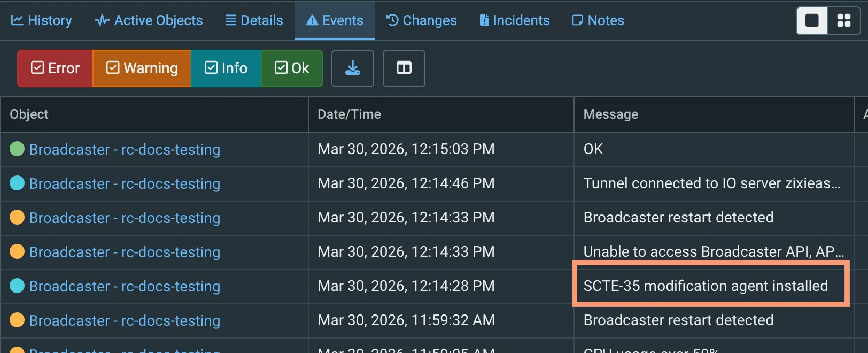The height and width of the screenshot is (353, 868).
Task: Click the 'OK' message cell
Action: [x=593, y=149]
